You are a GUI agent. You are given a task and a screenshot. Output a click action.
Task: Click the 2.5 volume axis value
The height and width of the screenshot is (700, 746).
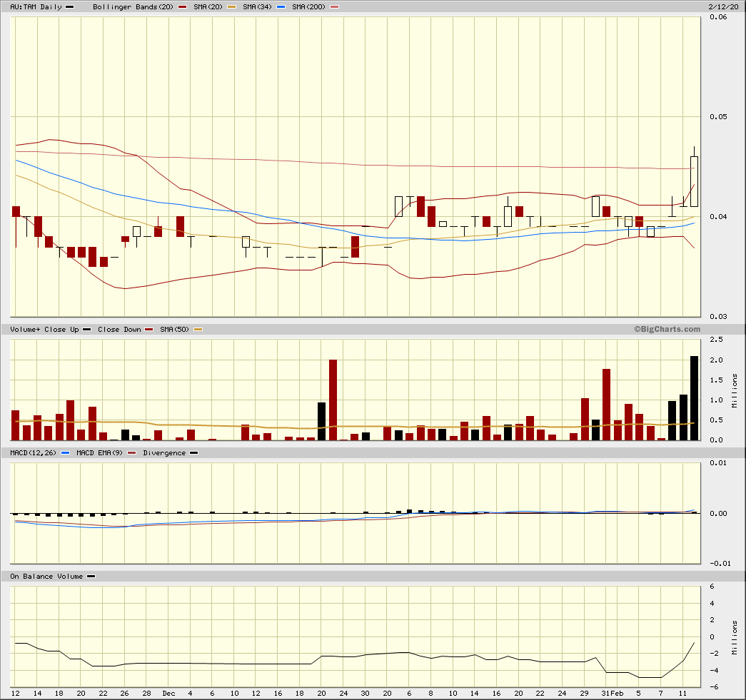[x=716, y=340]
